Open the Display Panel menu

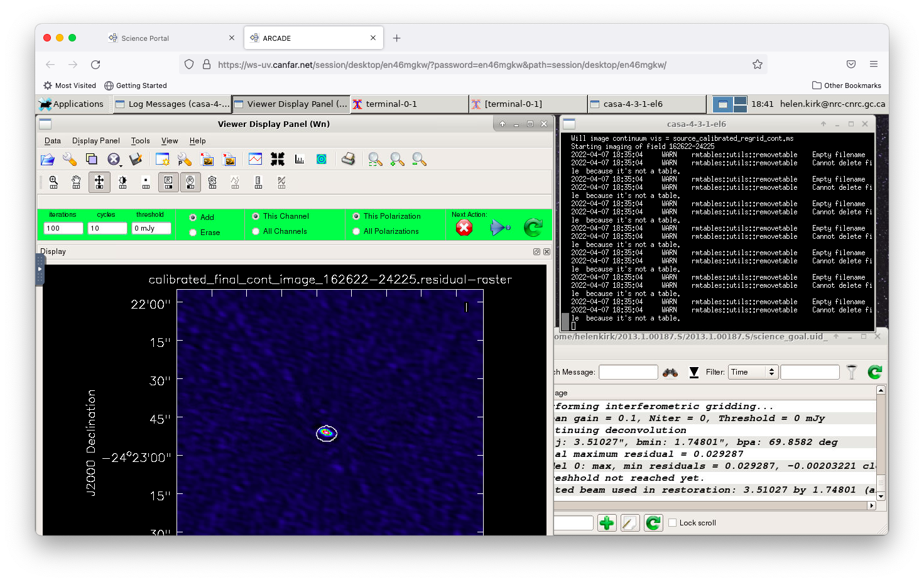[x=96, y=141]
